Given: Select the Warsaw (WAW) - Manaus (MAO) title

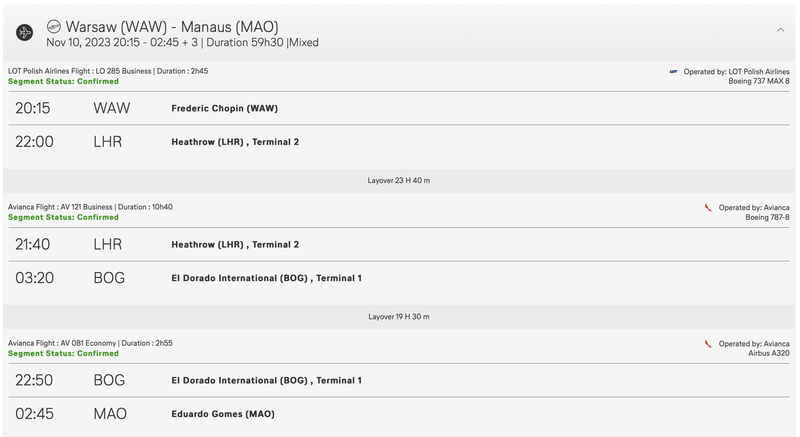Looking at the screenshot, I should pos(172,27).
